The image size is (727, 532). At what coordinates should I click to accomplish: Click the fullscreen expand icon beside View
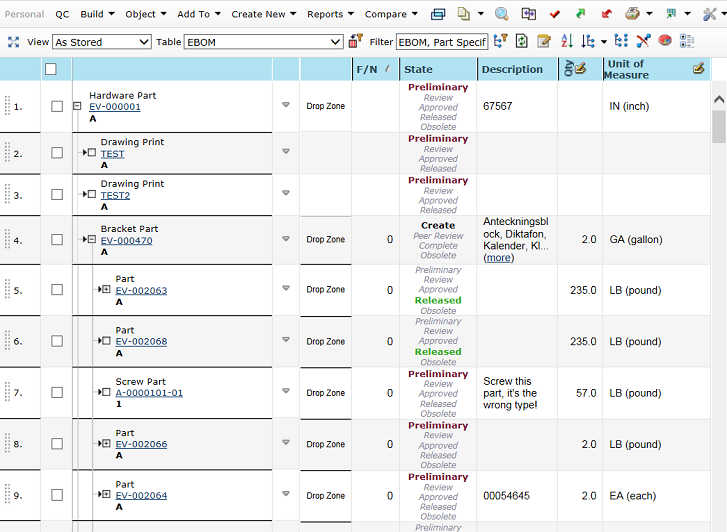pos(13,42)
